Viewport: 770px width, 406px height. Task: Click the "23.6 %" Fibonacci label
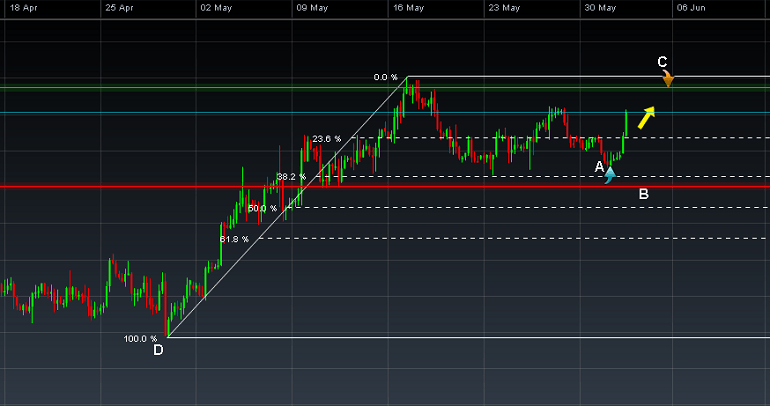(x=327, y=139)
